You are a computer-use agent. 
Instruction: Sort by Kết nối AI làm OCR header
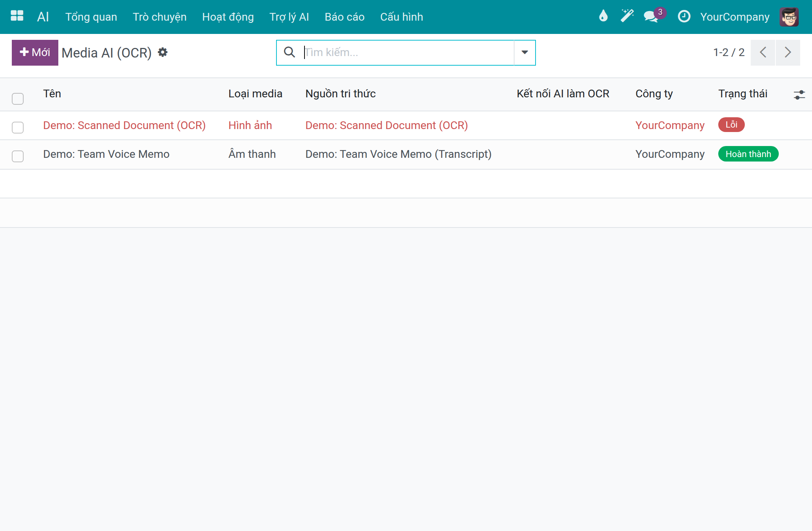563,94
